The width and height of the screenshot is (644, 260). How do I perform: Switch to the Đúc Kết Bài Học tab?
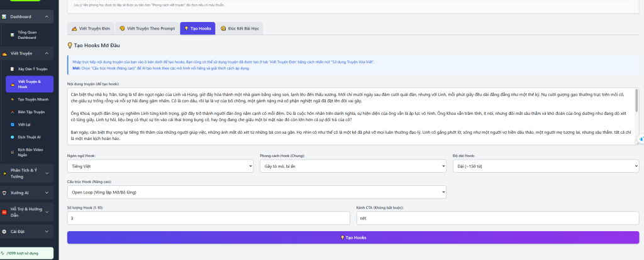(x=240, y=28)
